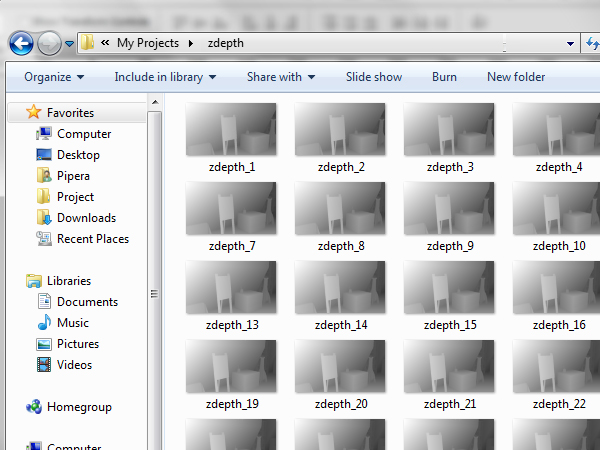The width and height of the screenshot is (600, 450).
Task: Select the zdepth_1 image thumbnail
Action: [231, 129]
